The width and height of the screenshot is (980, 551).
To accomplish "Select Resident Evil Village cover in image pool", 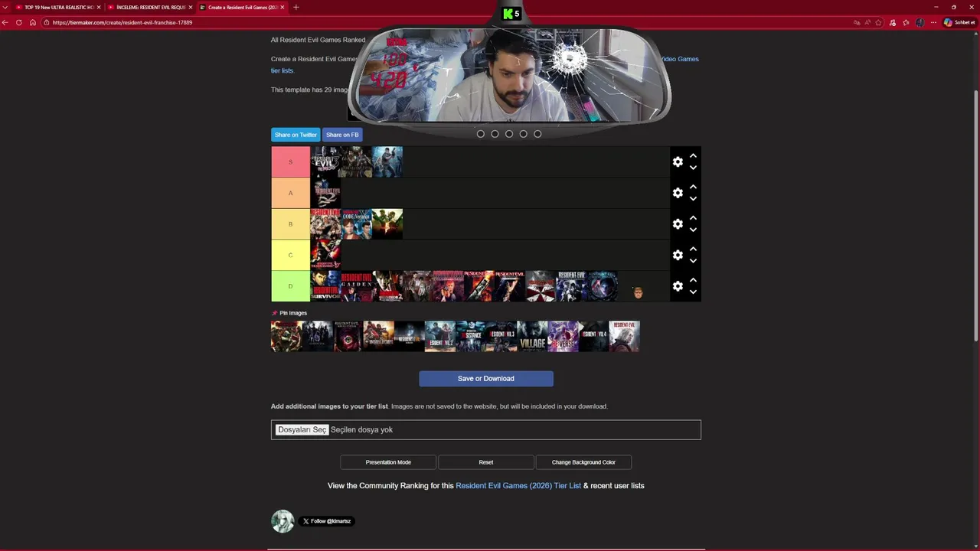I will click(532, 337).
